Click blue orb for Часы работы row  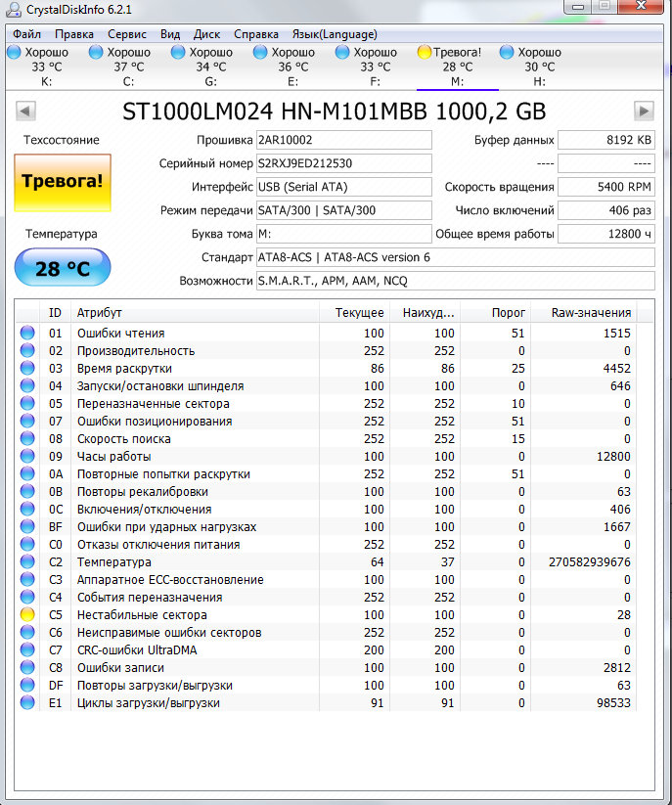27,456
